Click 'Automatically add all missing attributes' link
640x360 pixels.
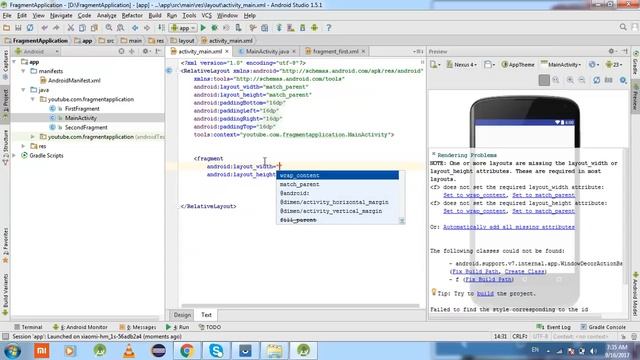pyautogui.click(x=509, y=227)
